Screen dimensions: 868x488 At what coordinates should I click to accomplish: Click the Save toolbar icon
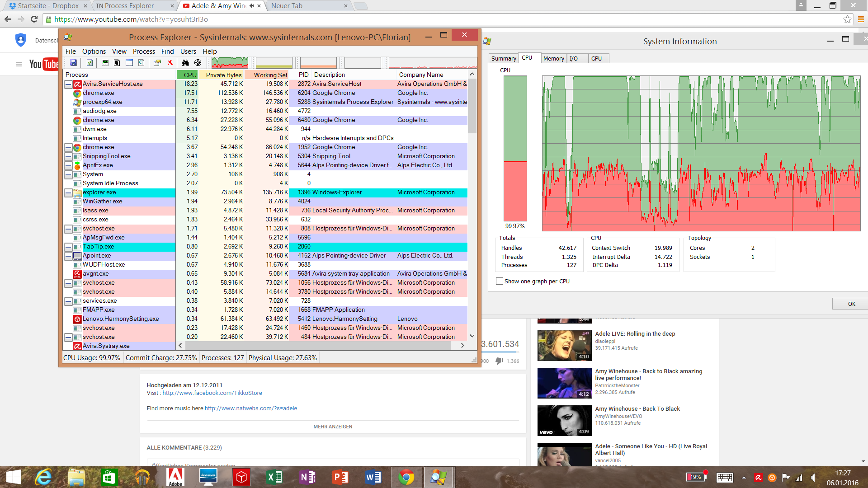pos(73,63)
